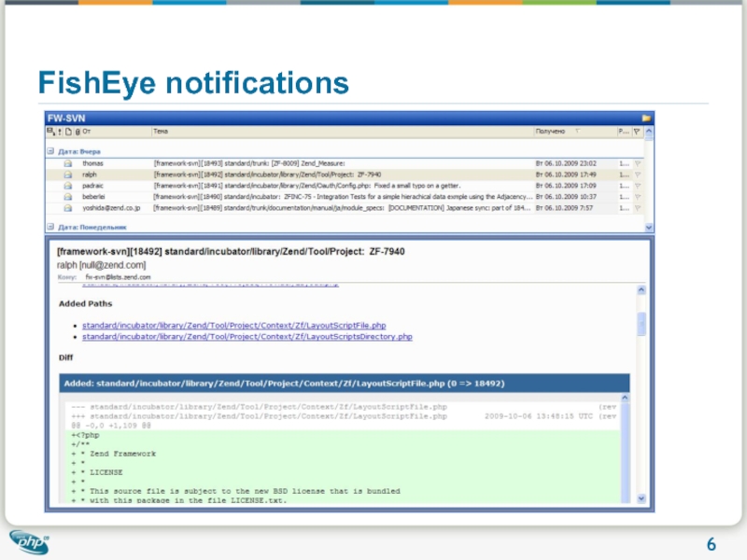This screenshot has width=747, height=560.
Task: Open the LayoutScriptsDirectory.php link
Action: 247,336
